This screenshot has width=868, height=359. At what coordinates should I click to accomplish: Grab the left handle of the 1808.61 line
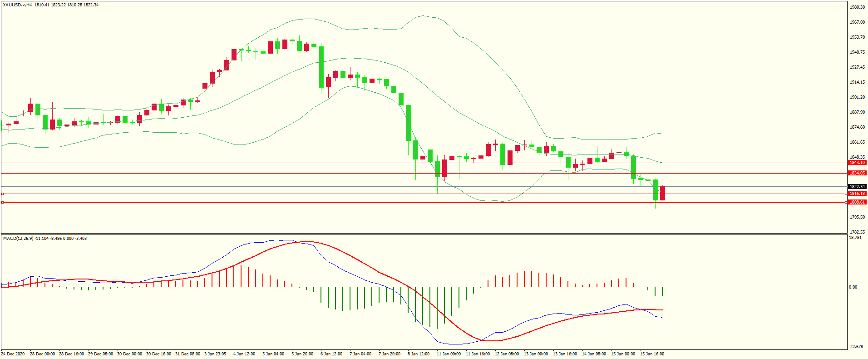2,202
